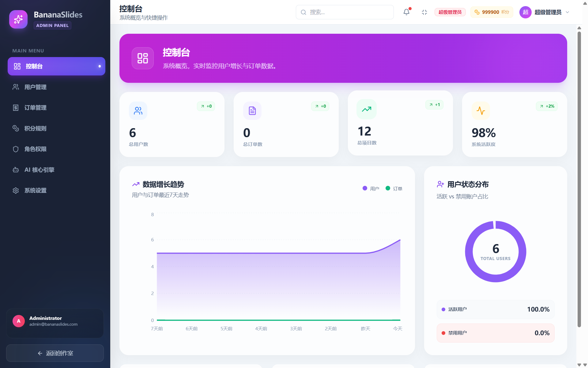This screenshot has height=368, width=588.
Task: Click the coins icon next to 积分规则
Action: click(x=16, y=128)
